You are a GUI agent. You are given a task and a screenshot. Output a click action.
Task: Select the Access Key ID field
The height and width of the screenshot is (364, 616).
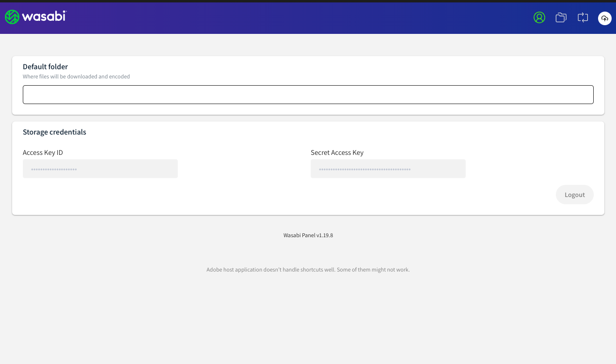tap(100, 168)
